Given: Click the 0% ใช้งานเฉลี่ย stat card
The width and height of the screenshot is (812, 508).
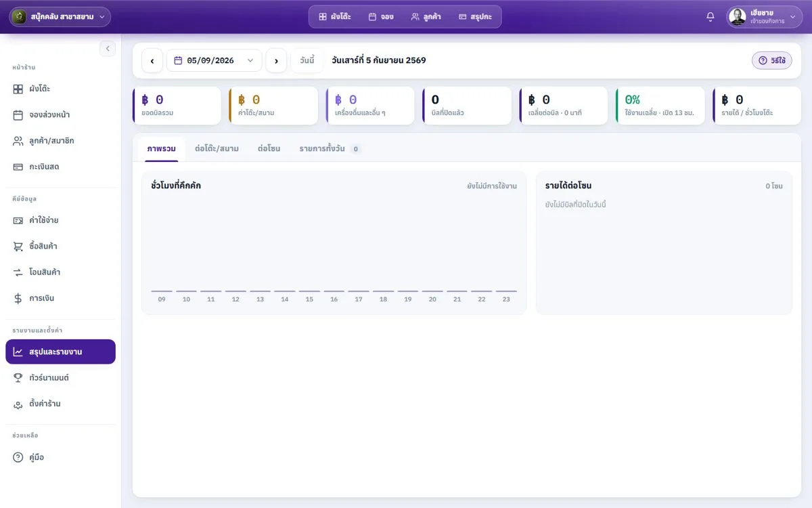Looking at the screenshot, I should pyautogui.click(x=660, y=106).
